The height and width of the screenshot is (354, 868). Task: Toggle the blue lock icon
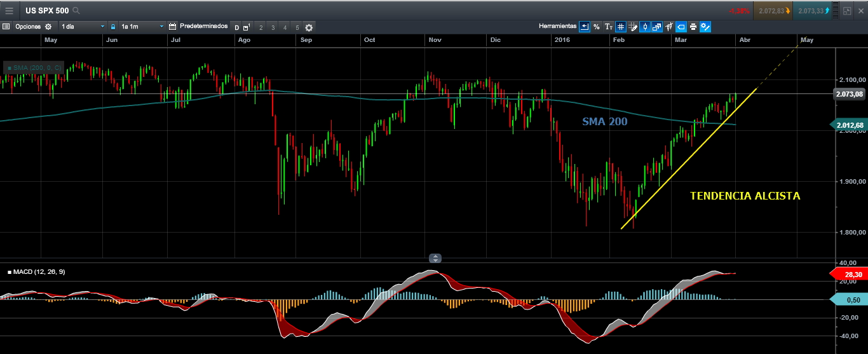113,27
